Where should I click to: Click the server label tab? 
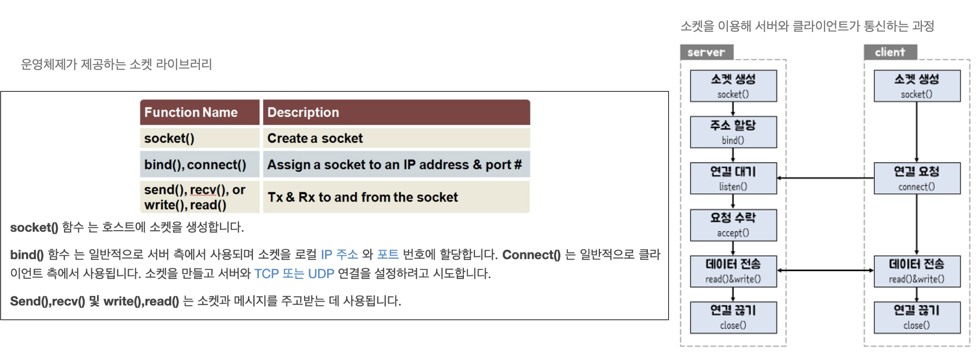pyautogui.click(x=707, y=52)
